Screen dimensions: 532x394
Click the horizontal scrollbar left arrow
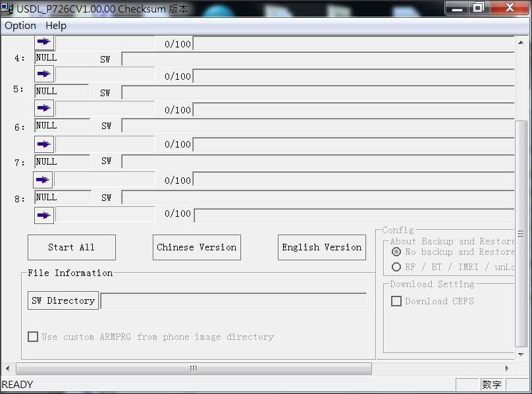click(x=8, y=368)
